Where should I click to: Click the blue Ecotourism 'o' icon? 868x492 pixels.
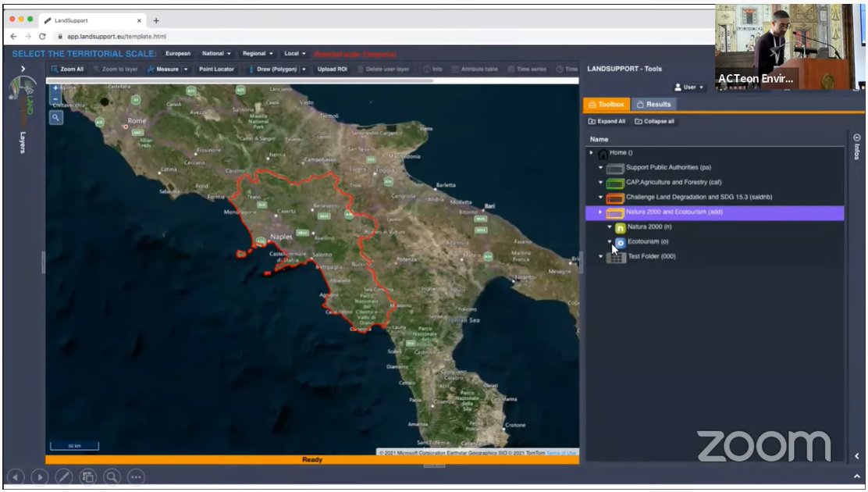point(620,243)
